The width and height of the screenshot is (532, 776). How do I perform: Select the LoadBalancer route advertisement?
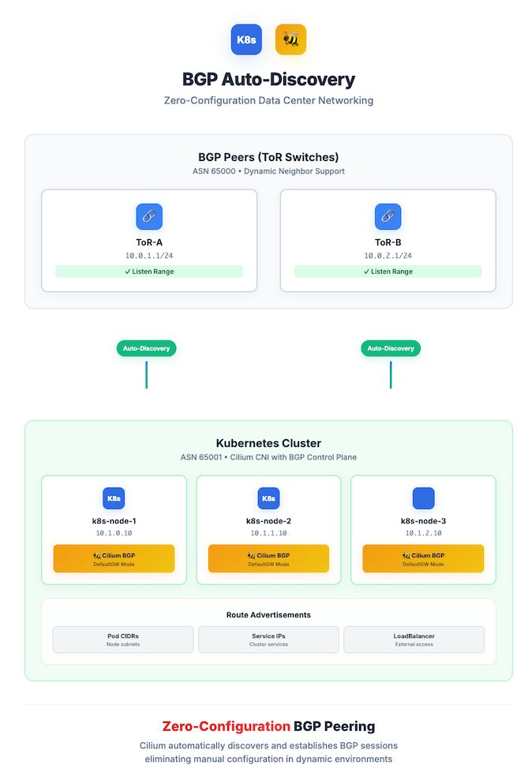tap(414, 640)
